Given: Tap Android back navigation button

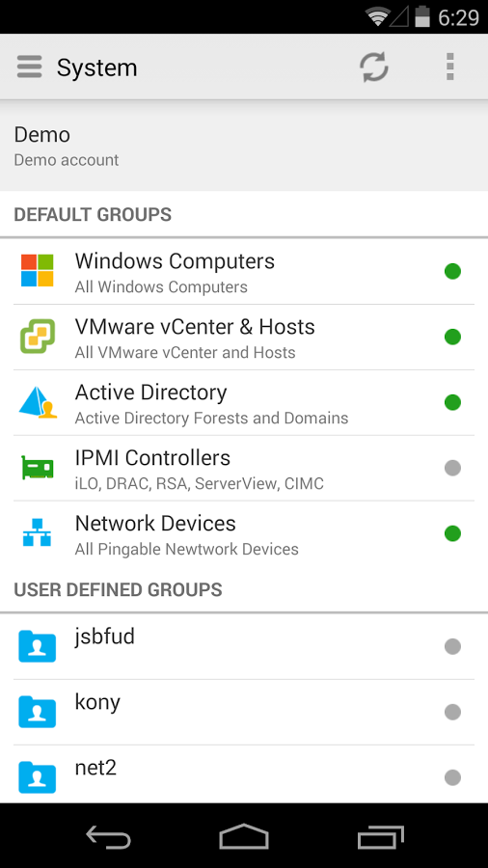Looking at the screenshot, I should click(108, 836).
